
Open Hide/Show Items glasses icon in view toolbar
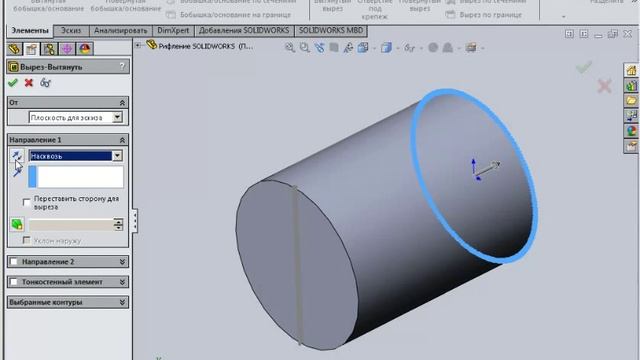pos(409,48)
